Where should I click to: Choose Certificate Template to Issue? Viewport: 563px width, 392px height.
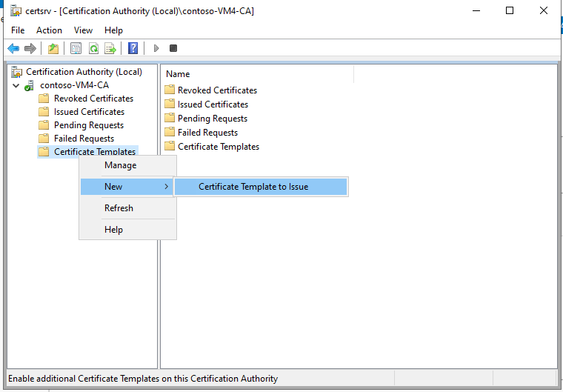point(253,187)
